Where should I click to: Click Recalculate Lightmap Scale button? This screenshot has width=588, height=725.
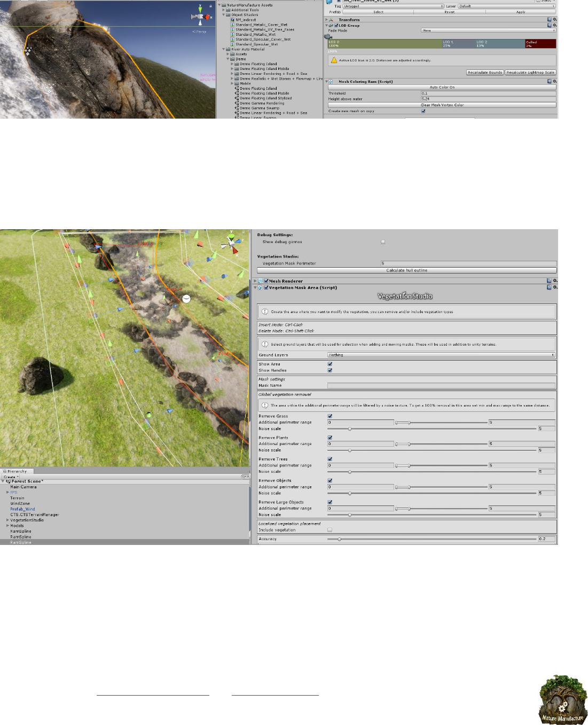click(530, 72)
